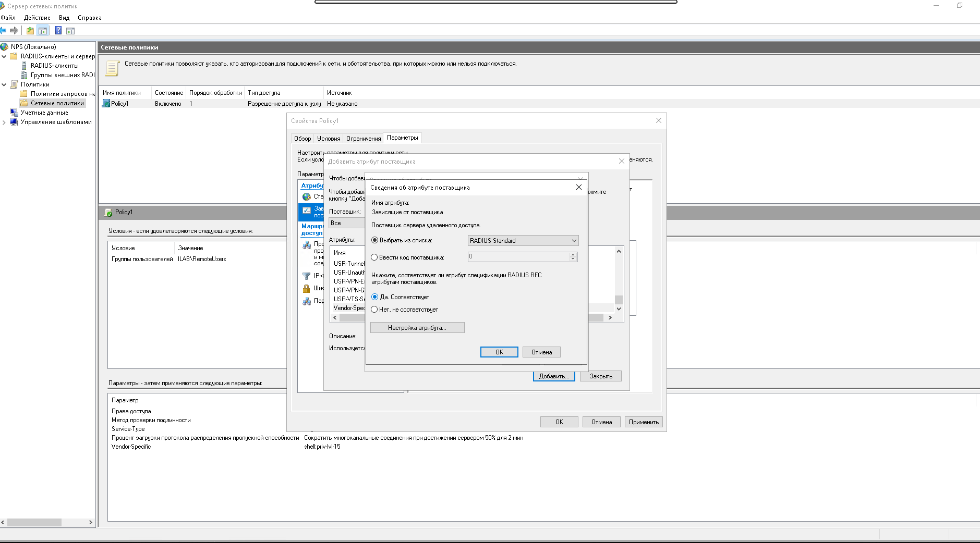
Task: Click the Back arrow in the toolbar
Action: [x=3, y=31]
